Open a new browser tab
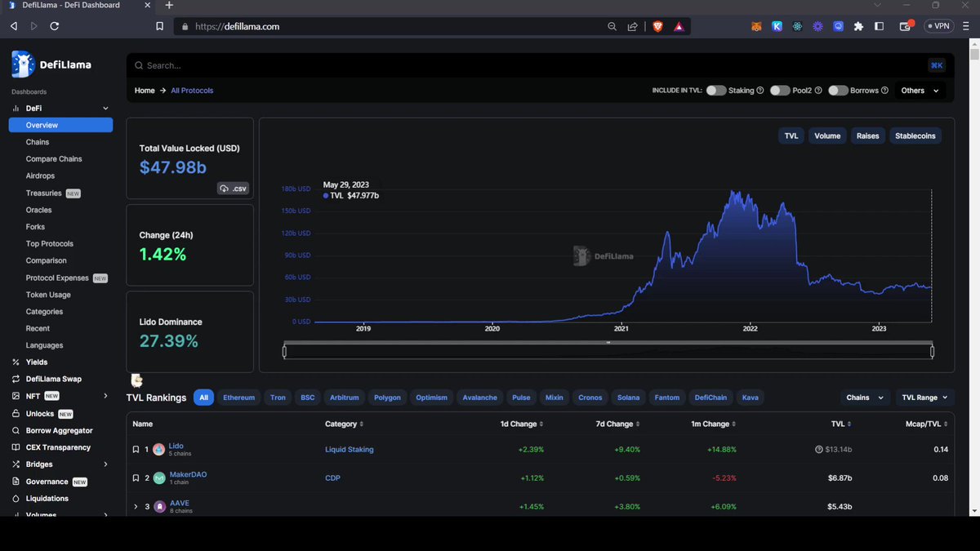This screenshot has width=980, height=551. point(169,5)
